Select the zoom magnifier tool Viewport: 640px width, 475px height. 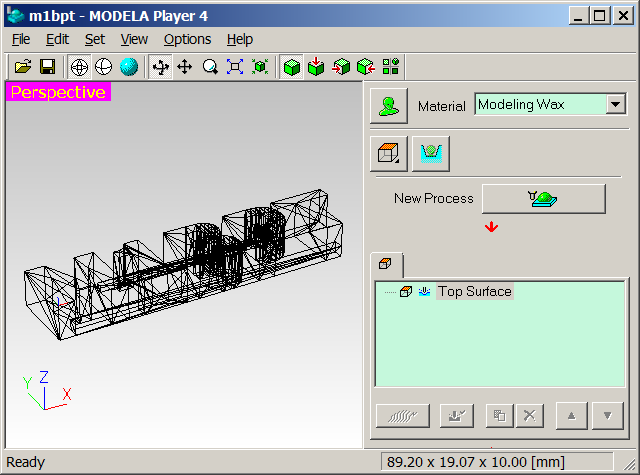point(210,67)
